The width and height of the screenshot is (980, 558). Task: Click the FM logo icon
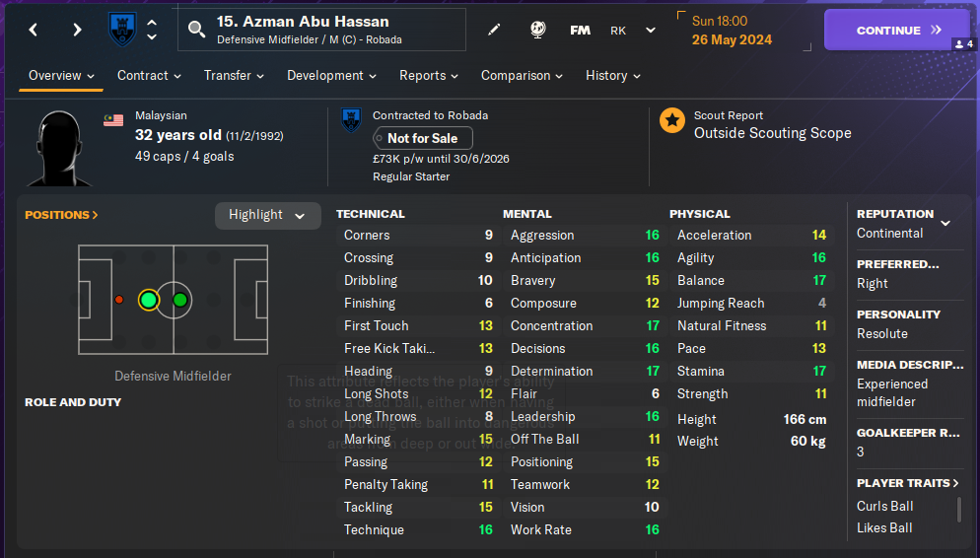pos(580,30)
